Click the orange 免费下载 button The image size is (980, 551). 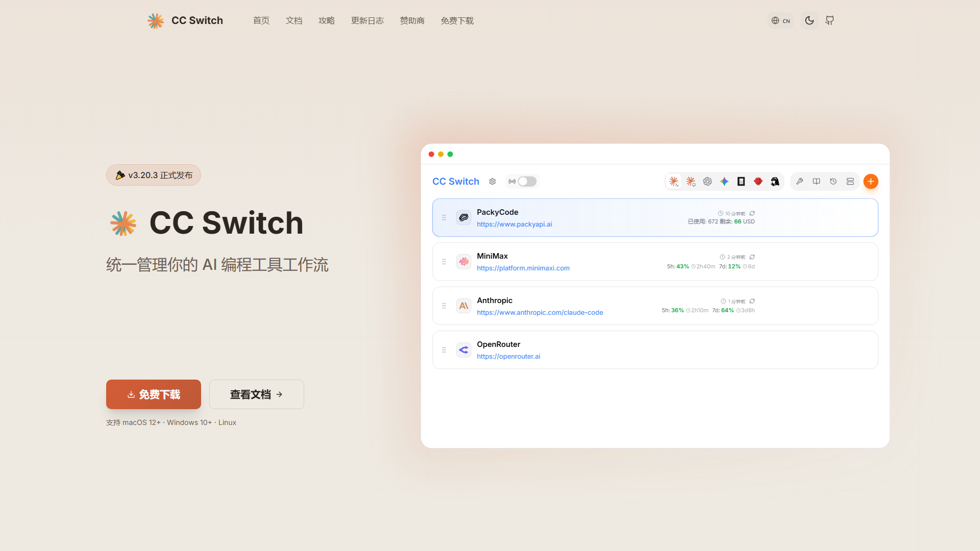(154, 394)
